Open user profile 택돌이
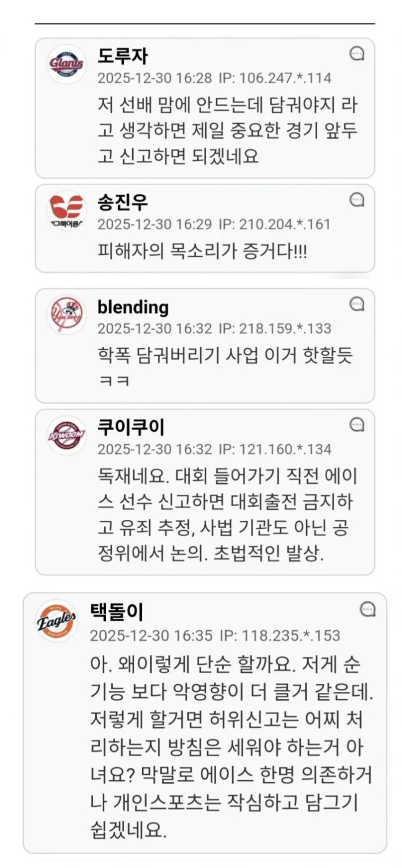 click(x=117, y=612)
